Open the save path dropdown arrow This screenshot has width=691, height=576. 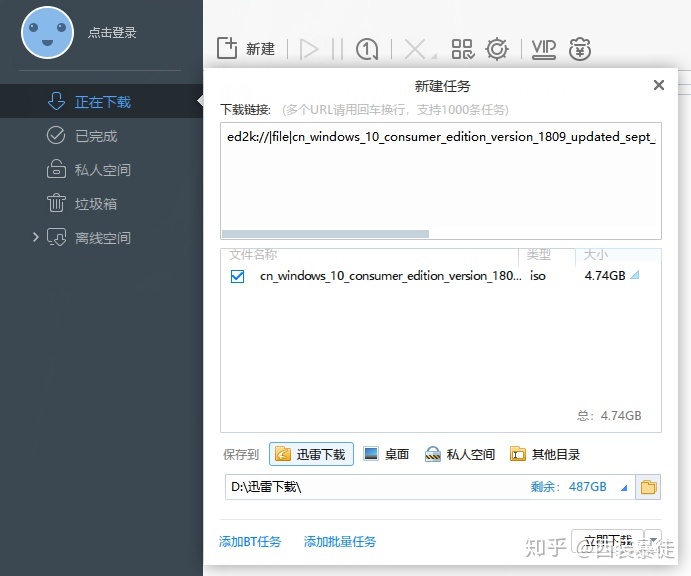point(624,487)
